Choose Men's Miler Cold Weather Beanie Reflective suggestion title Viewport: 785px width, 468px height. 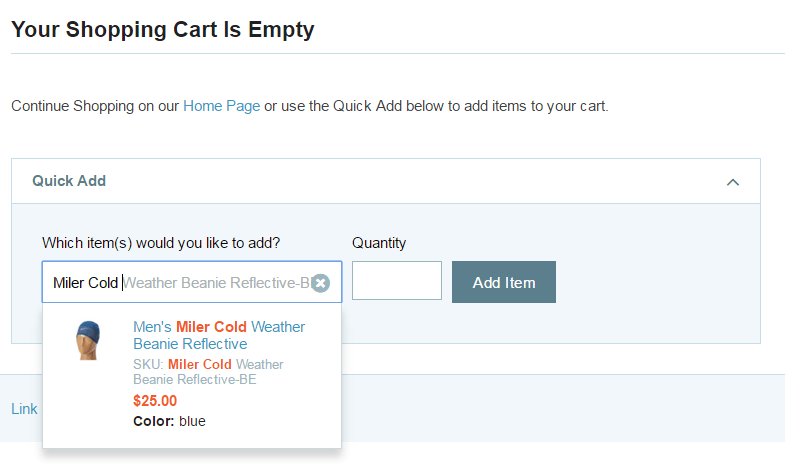(x=219, y=335)
